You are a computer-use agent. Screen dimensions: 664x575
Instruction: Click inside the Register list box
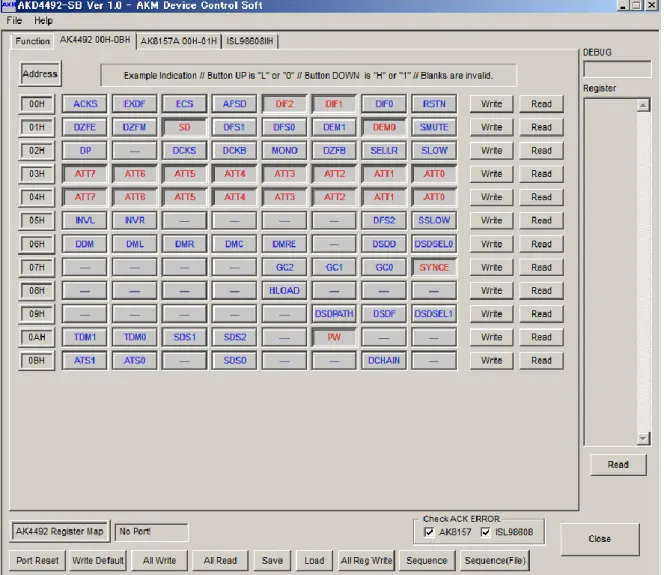(x=610, y=272)
